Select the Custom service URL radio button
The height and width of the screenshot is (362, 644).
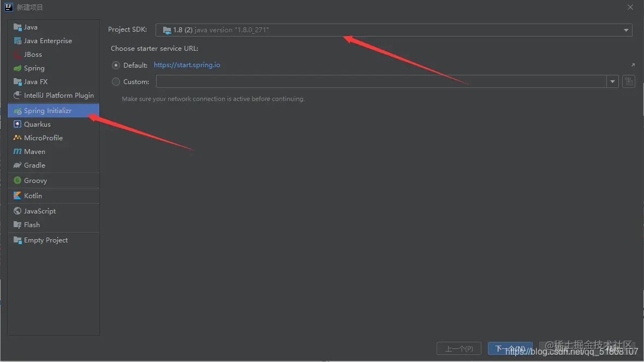tap(116, 82)
